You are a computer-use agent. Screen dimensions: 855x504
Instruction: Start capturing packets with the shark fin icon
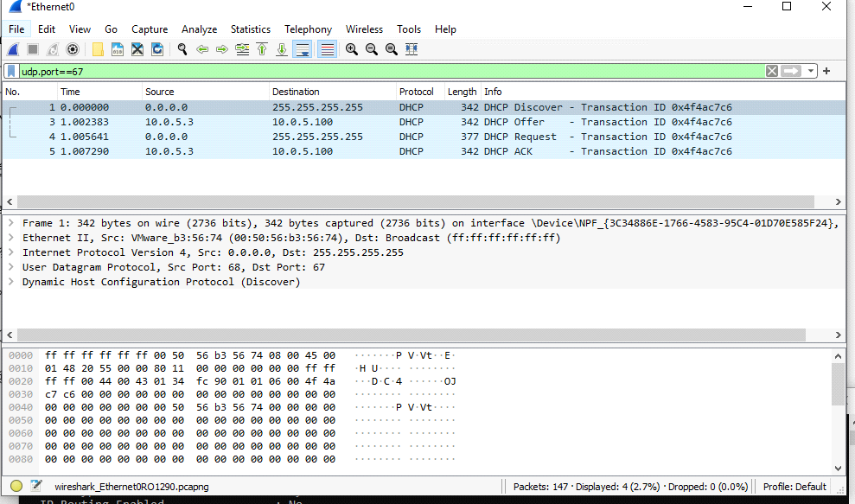[13, 49]
